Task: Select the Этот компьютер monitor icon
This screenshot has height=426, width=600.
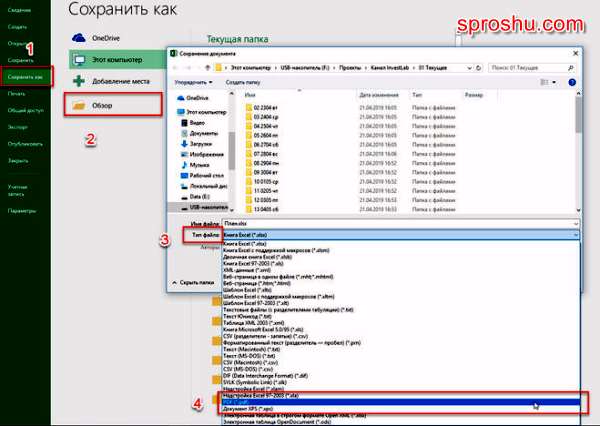Action: [81, 57]
